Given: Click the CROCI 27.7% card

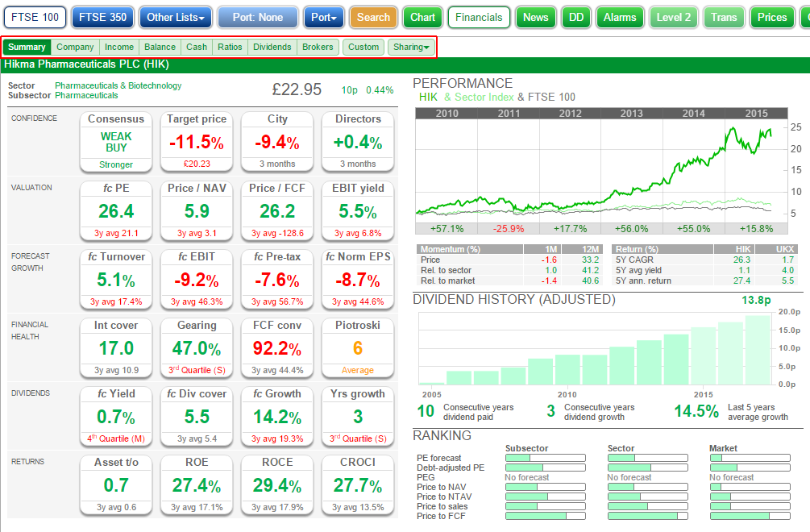Looking at the screenshot, I should (358, 485).
